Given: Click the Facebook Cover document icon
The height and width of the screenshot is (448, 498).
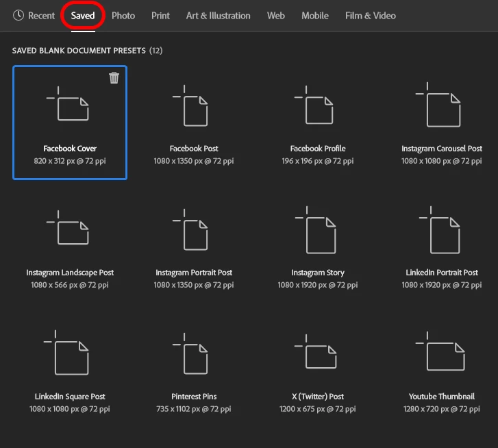Looking at the screenshot, I should [x=68, y=103].
